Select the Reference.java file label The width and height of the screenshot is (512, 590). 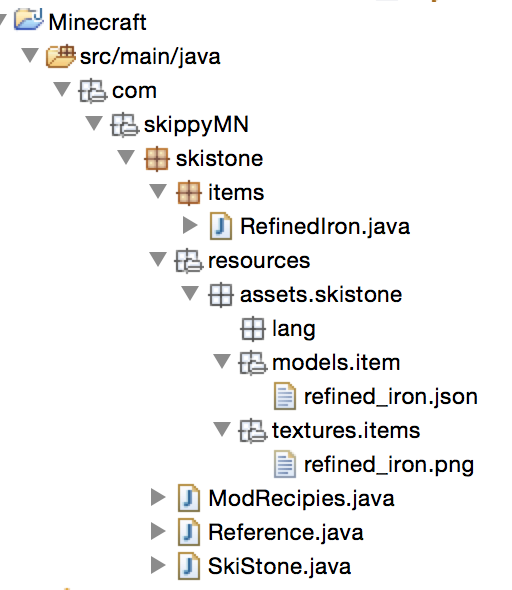tap(286, 532)
